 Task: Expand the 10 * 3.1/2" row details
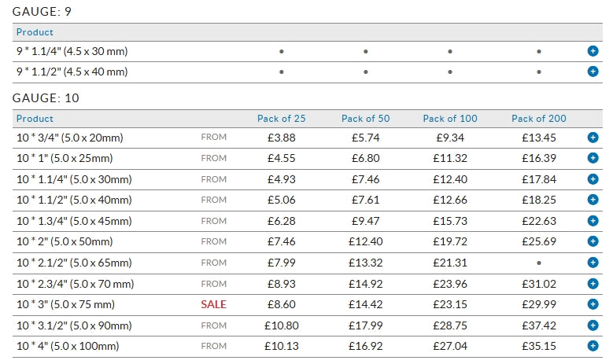coord(593,325)
